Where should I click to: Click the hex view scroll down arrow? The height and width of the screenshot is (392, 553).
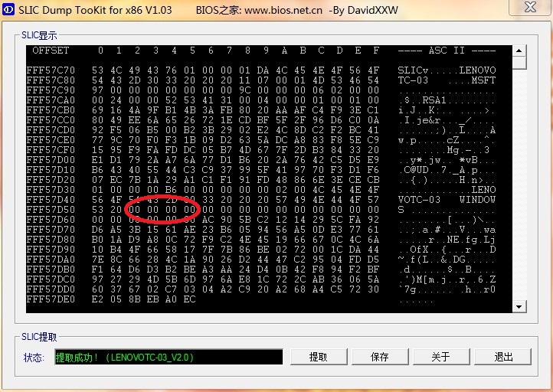(x=519, y=306)
